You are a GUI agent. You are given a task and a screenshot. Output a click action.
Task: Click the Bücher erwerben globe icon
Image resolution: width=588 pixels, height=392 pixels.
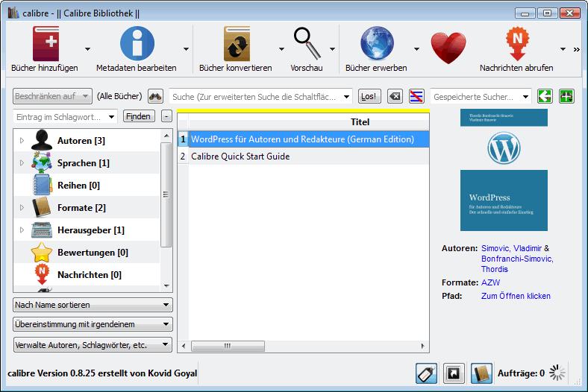pyautogui.click(x=377, y=43)
